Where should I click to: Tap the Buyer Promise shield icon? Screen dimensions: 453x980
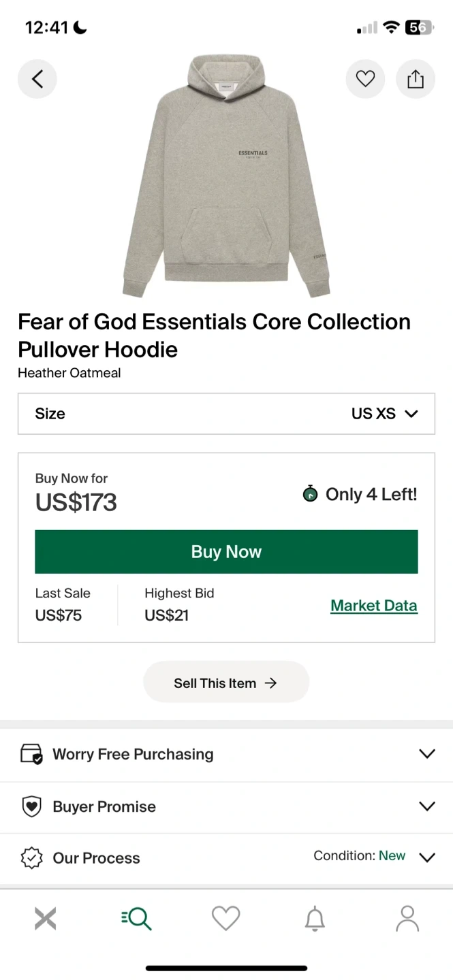pyautogui.click(x=32, y=806)
